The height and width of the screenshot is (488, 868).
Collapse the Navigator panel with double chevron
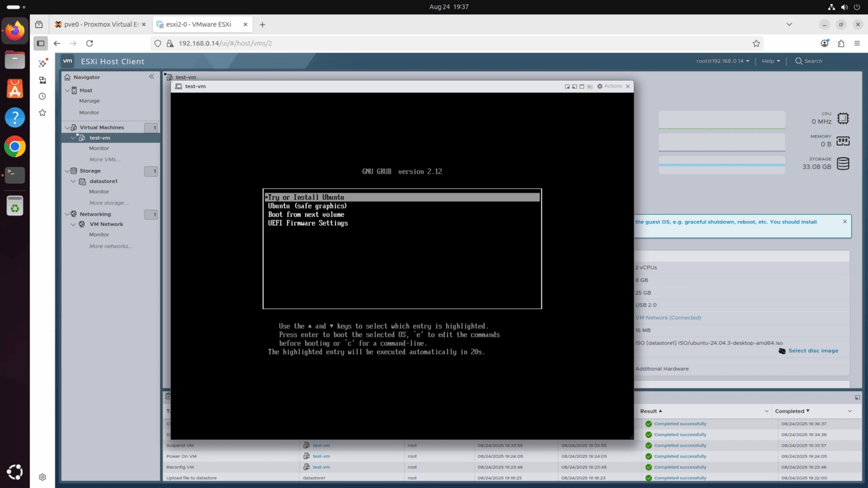(151, 77)
